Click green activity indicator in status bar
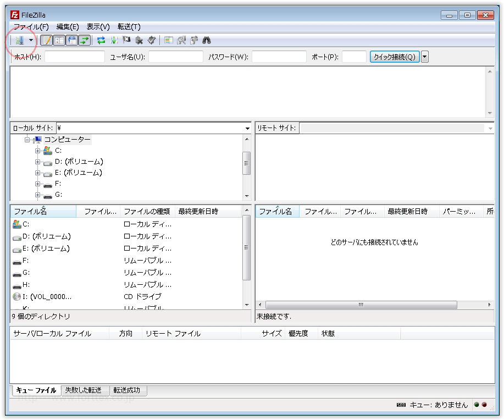 point(477,405)
